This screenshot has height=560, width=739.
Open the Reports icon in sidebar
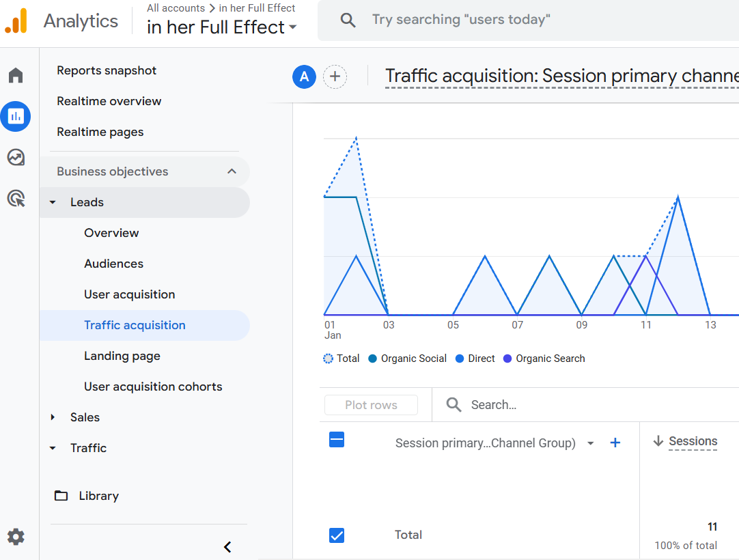click(x=16, y=116)
